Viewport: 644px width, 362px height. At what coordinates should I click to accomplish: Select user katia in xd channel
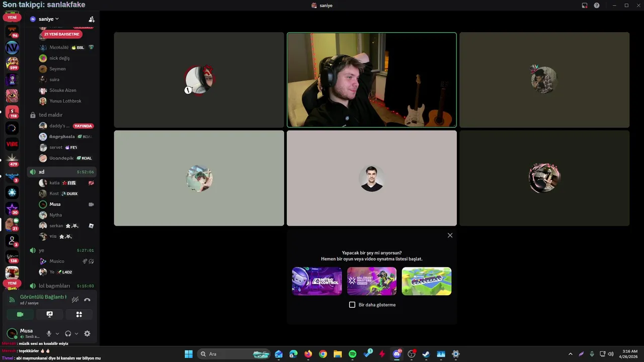point(66,183)
